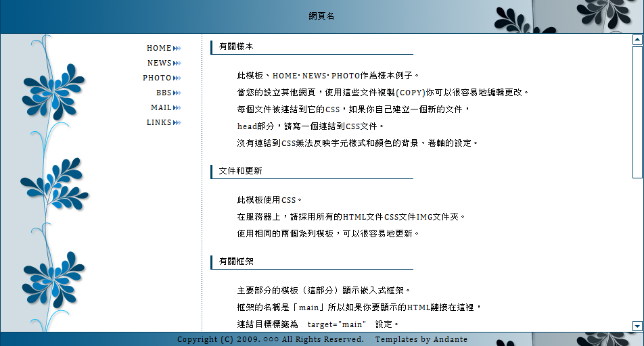
Task: Click the scrollbar down arrow button
Action: (x=637, y=326)
